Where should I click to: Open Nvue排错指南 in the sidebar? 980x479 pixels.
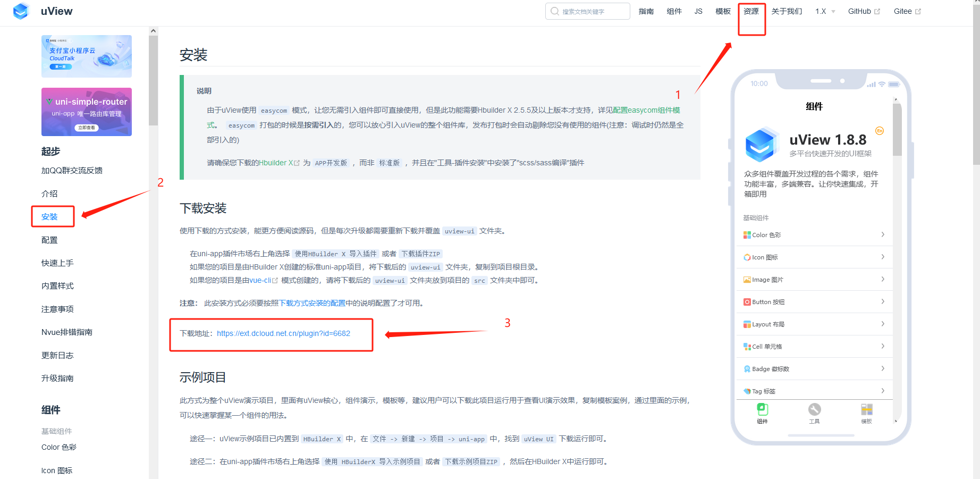pyautogui.click(x=67, y=332)
